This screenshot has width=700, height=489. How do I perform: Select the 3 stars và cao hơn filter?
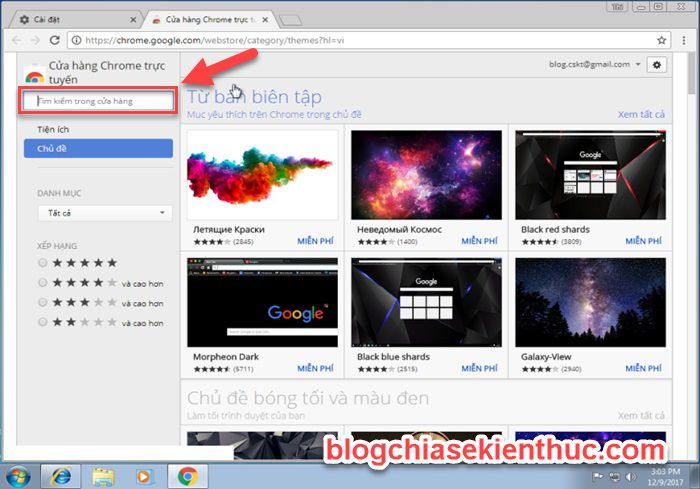[42, 302]
